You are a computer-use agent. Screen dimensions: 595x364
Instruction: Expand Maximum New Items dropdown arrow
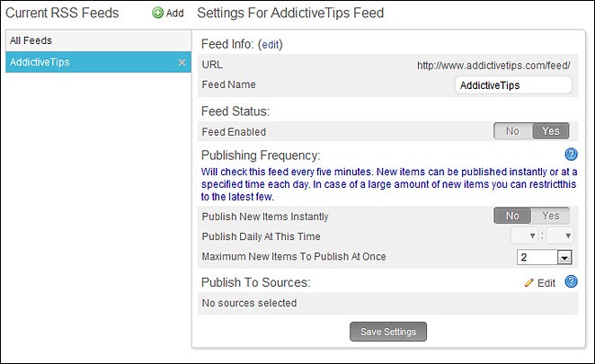point(564,258)
